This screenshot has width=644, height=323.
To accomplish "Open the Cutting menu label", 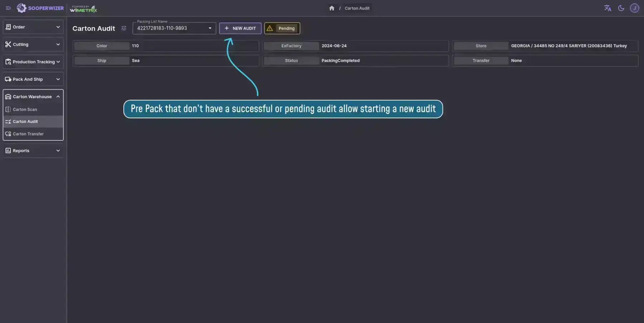I will pyautogui.click(x=20, y=44).
